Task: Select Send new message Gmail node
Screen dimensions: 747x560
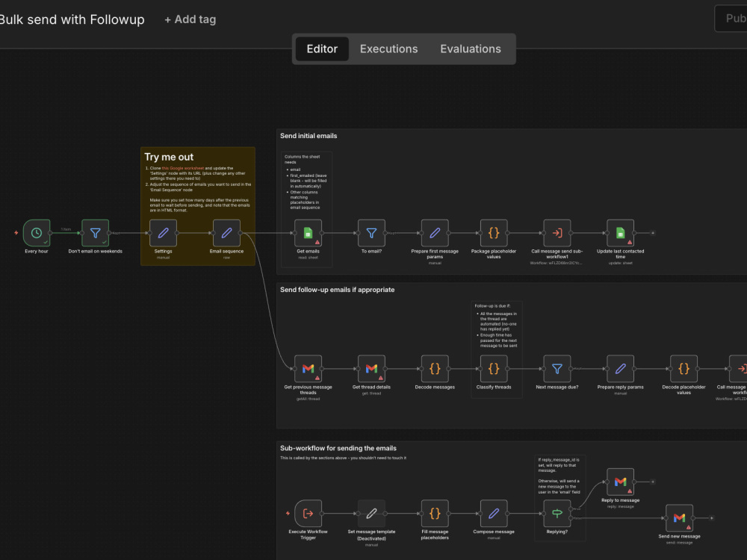Action: coord(679,518)
